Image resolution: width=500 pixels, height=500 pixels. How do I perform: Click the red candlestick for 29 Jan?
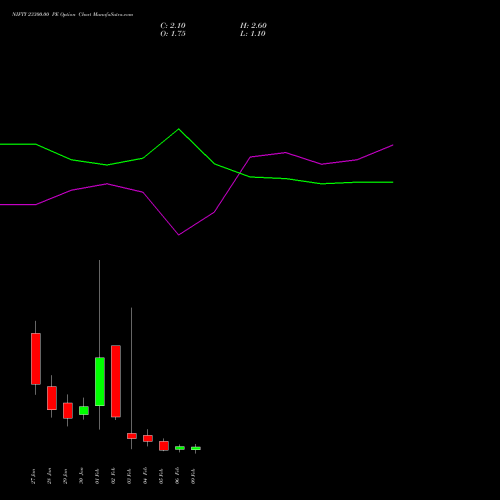point(68,411)
